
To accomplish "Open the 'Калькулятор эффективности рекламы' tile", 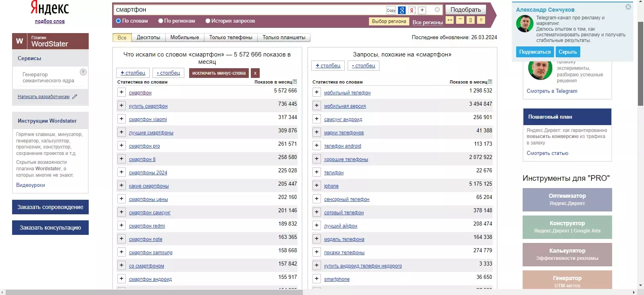I will [x=567, y=255].
